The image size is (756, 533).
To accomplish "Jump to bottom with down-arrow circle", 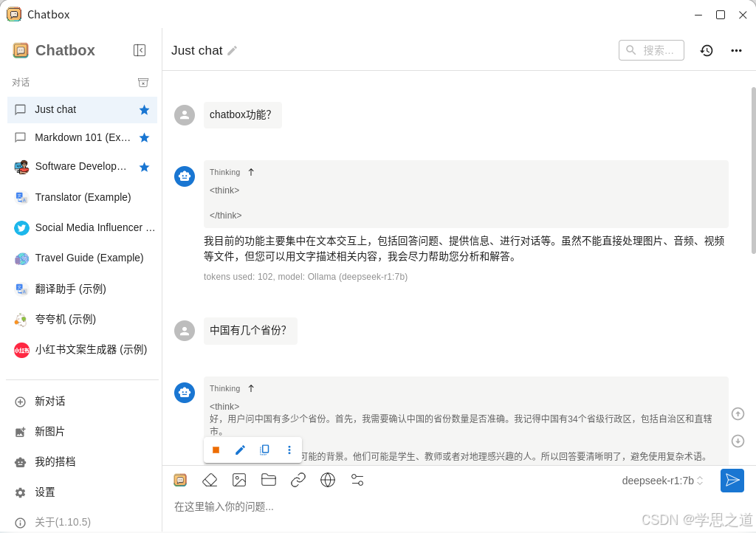I will [738, 441].
